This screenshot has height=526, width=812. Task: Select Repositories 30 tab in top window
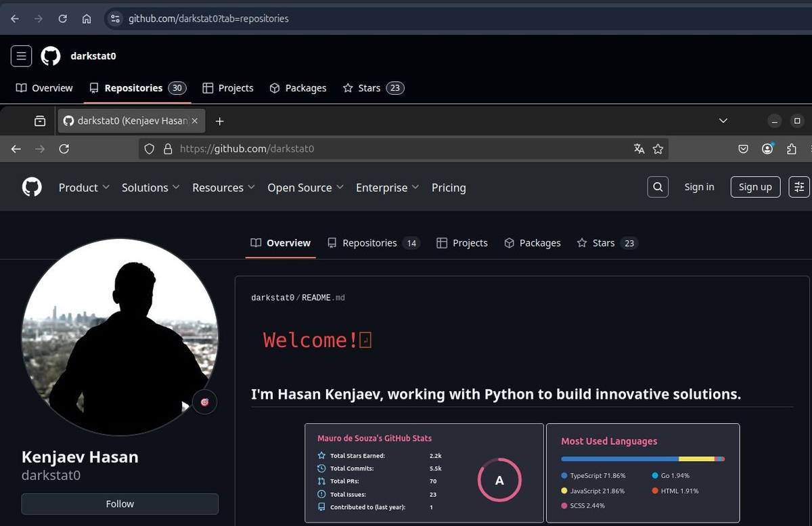point(138,88)
